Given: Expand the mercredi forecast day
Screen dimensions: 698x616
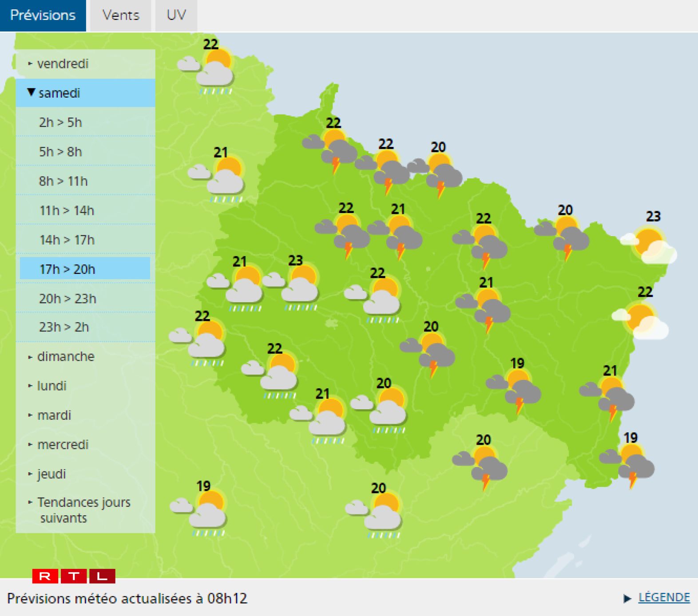Looking at the screenshot, I should 63,444.
